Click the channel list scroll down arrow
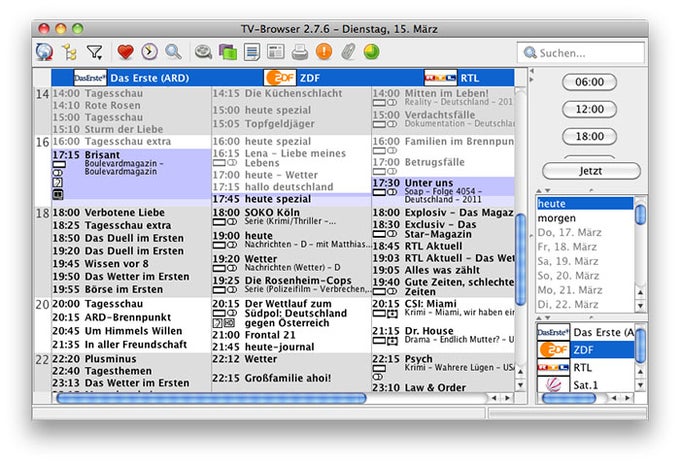The width and height of the screenshot is (680, 464). 640,385
